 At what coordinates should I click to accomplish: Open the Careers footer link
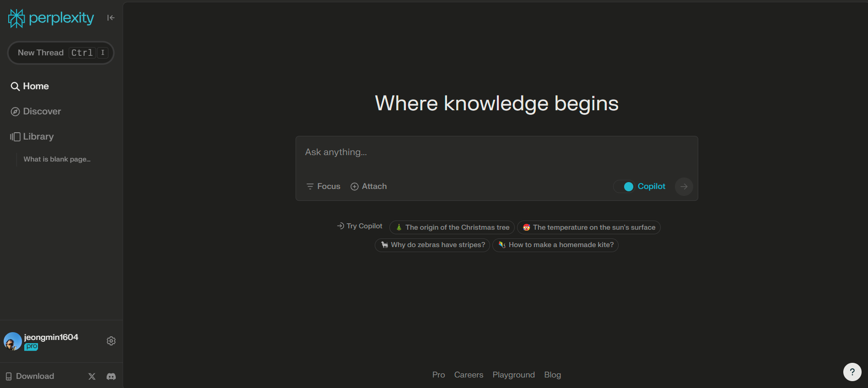[469, 375]
